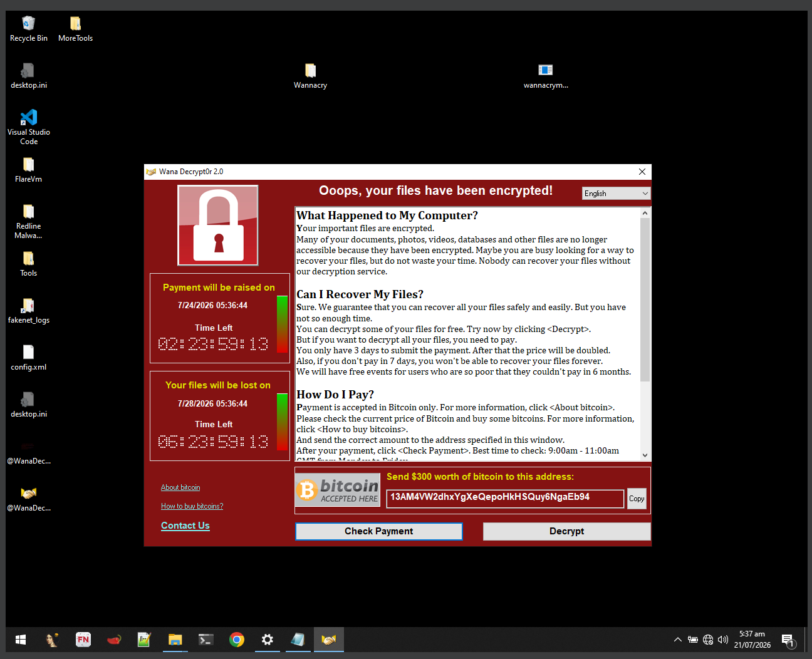
Task: Select the @WanaDec... desktop icon with handshake
Action: pyautogui.click(x=29, y=499)
